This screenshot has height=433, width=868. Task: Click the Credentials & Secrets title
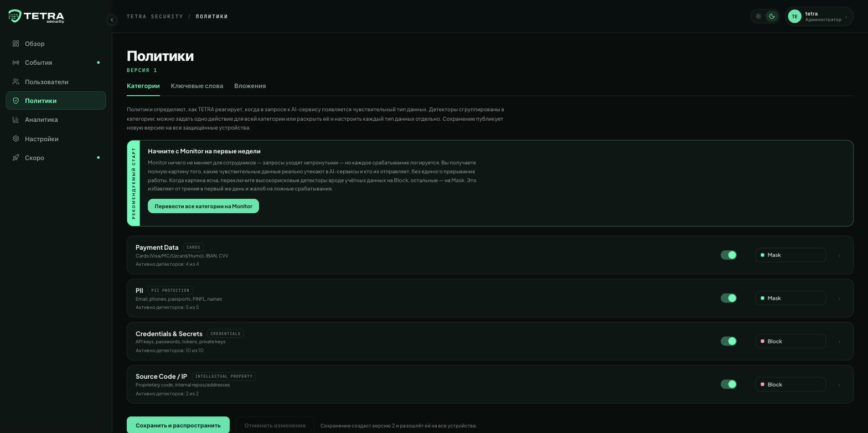169,334
